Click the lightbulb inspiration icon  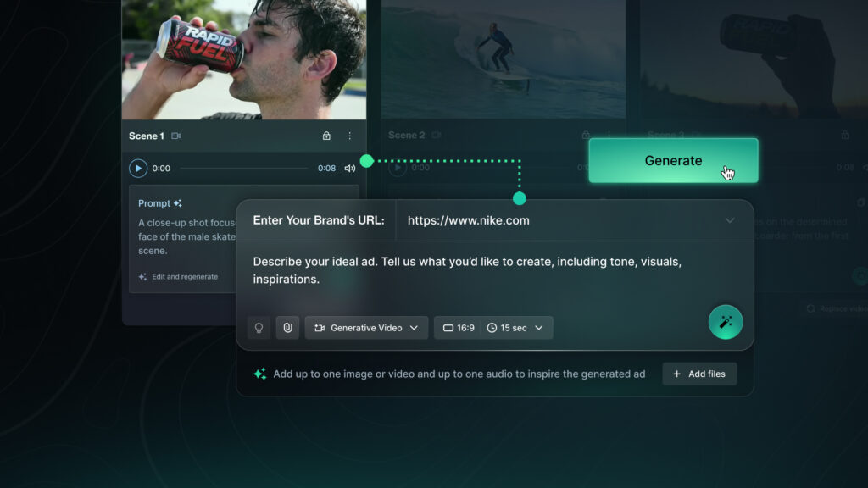[x=258, y=327]
